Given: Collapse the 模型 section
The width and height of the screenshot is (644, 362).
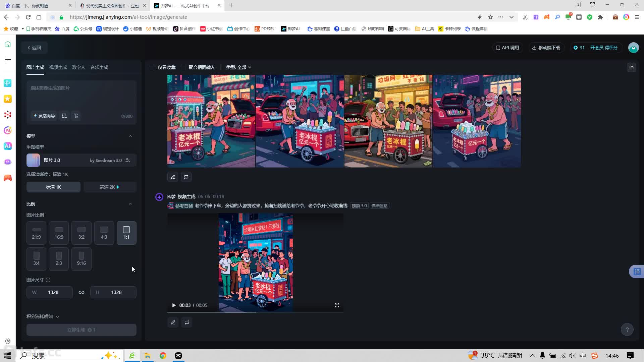Looking at the screenshot, I should 130,136.
